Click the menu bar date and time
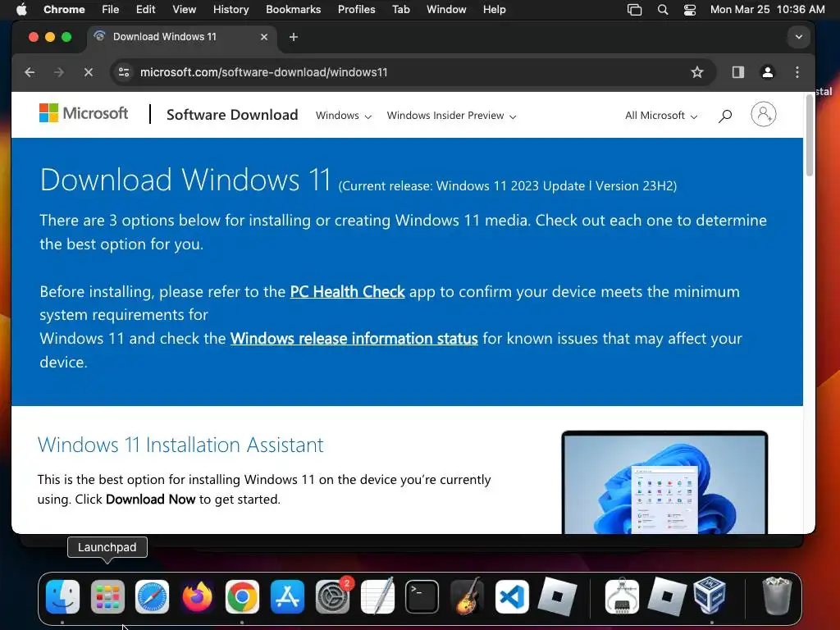This screenshot has width=840, height=630. (x=767, y=10)
